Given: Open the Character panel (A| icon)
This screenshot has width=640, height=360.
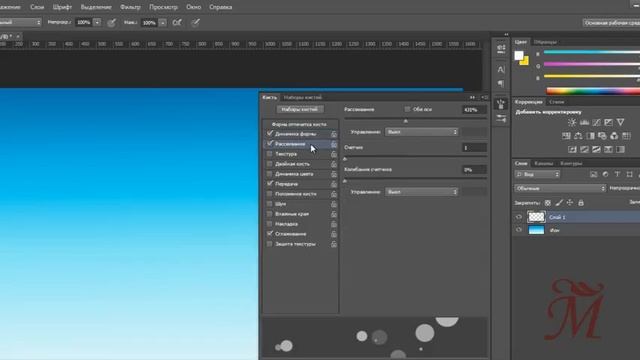Looking at the screenshot, I should (501, 69).
